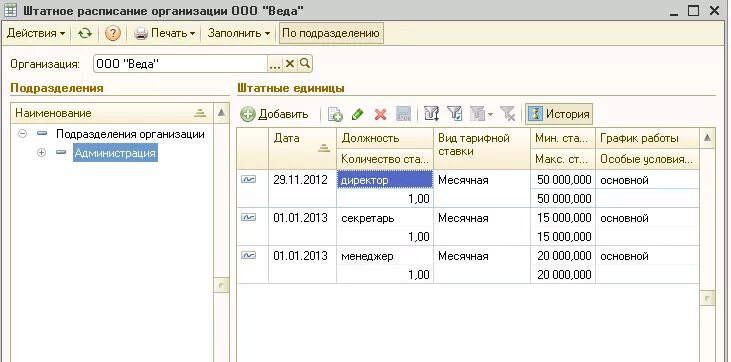Click the Количество ста... column header
The image size is (731, 362).
pyautogui.click(x=385, y=159)
